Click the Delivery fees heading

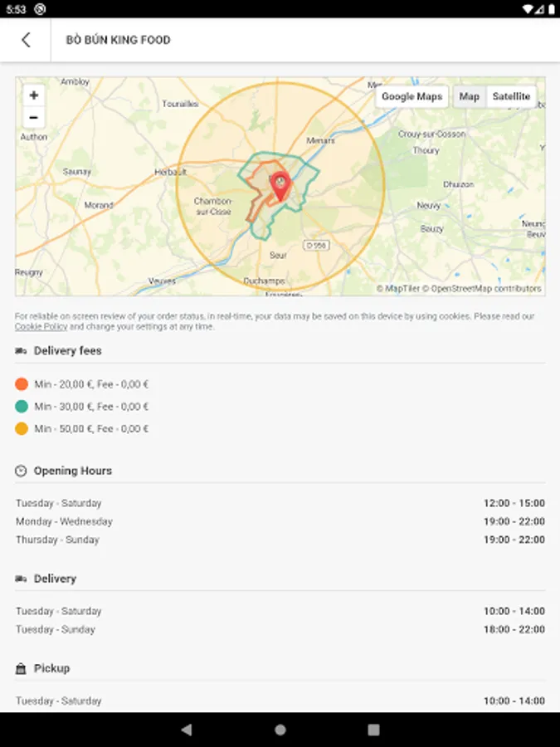[x=68, y=351]
